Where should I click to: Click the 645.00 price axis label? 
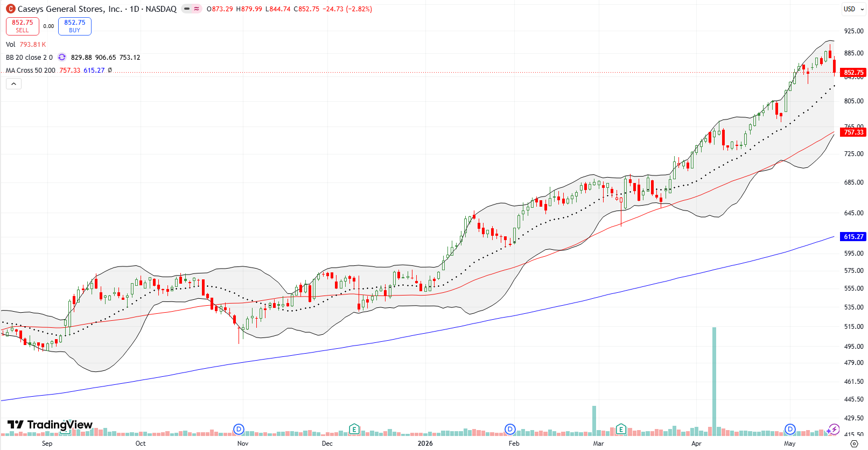[x=854, y=213]
